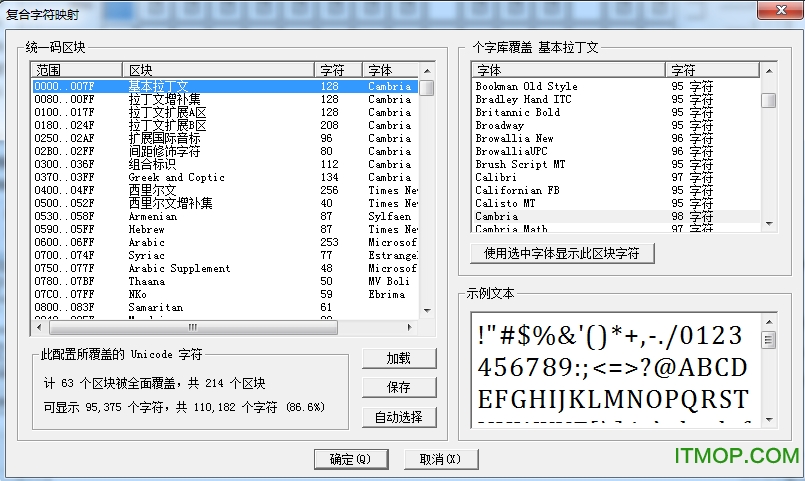
Task: Select row 0400..04FF 西里尔文
Action: [225, 190]
